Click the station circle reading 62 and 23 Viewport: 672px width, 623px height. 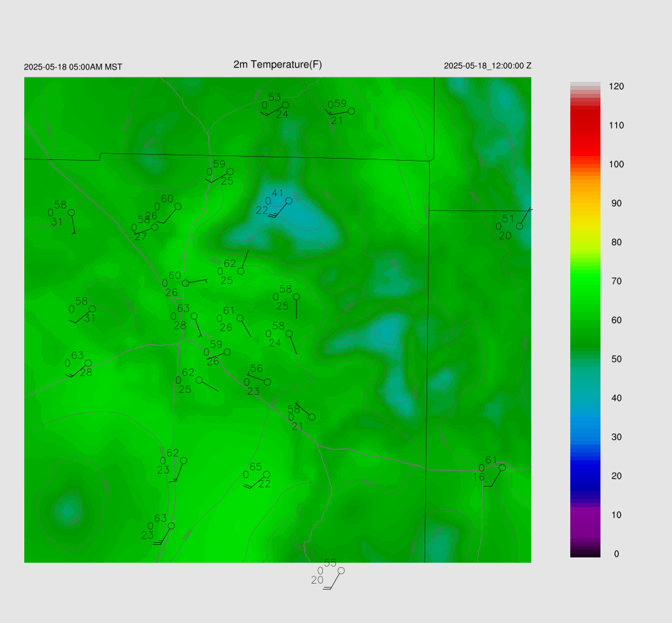pos(184,461)
